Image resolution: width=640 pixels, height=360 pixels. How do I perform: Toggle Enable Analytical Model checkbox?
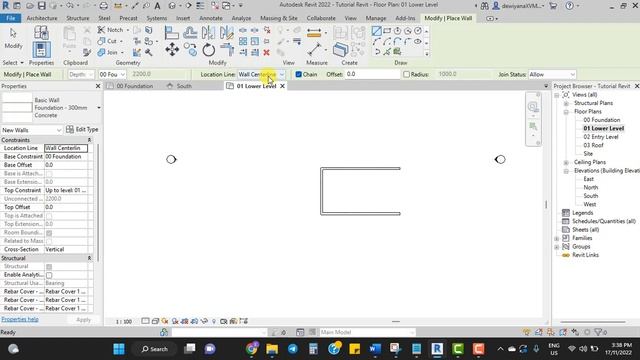coord(49,275)
